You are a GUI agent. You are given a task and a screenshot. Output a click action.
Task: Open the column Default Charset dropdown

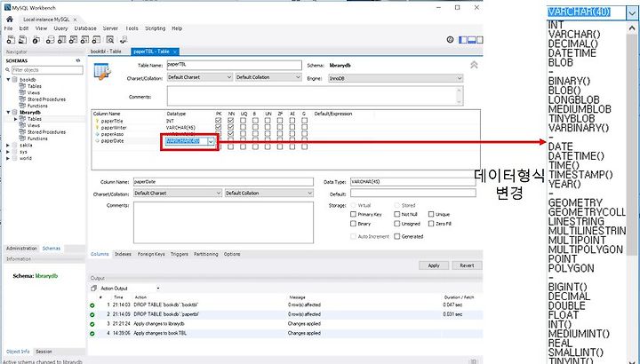click(178, 194)
